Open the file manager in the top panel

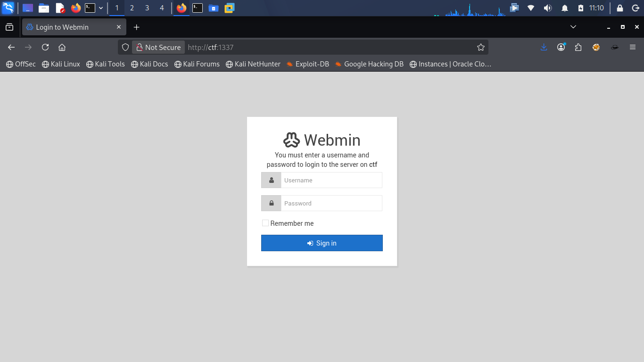coord(44,8)
